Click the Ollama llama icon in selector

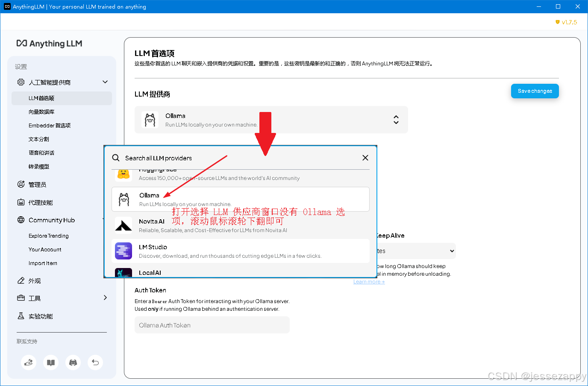point(150,120)
